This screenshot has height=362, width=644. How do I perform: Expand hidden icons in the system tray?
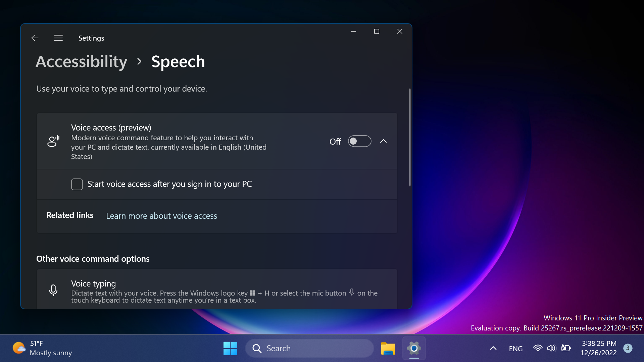click(x=493, y=348)
